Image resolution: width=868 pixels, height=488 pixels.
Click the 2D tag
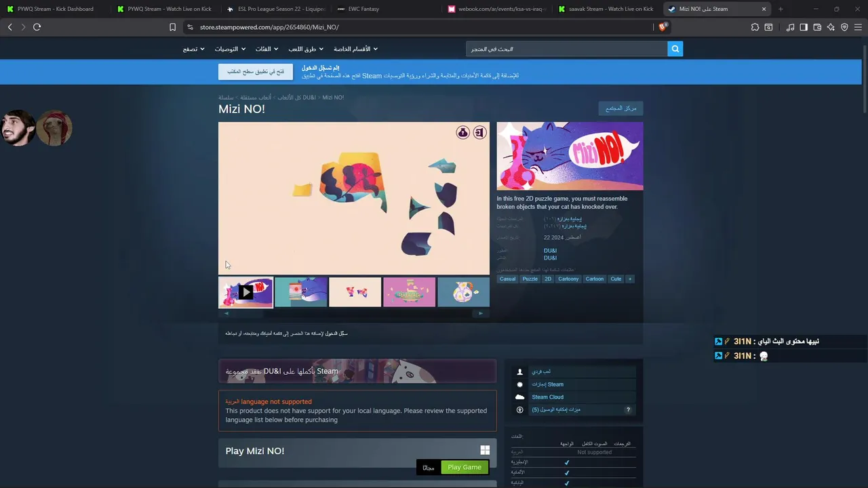coord(547,279)
